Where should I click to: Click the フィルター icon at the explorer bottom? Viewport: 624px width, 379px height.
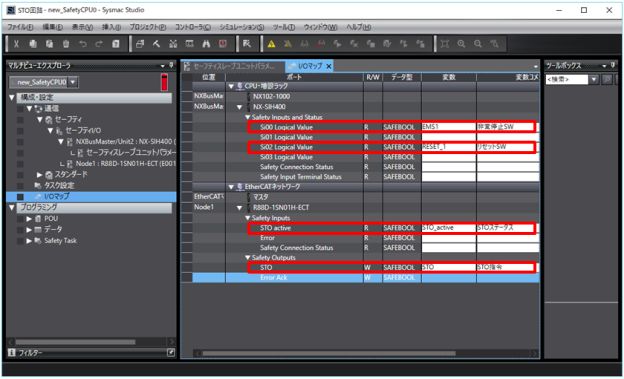pos(12,353)
